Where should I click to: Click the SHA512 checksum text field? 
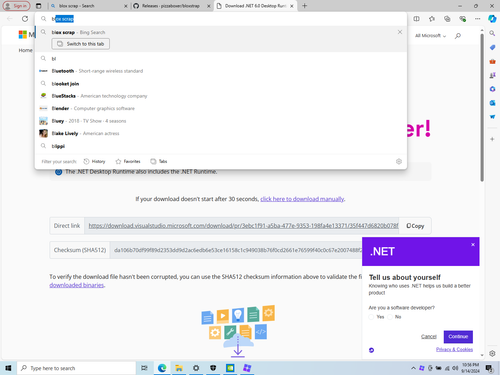(236, 250)
